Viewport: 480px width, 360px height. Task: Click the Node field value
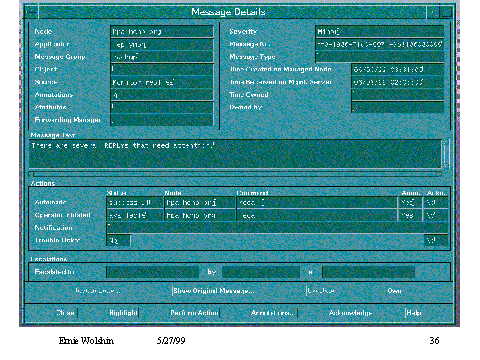[x=162, y=32]
